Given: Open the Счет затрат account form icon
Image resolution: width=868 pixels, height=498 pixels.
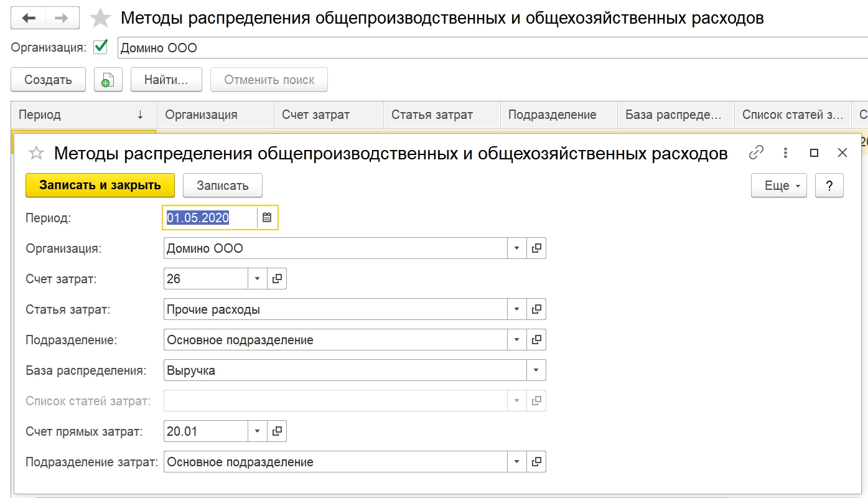Looking at the screenshot, I should [x=277, y=279].
